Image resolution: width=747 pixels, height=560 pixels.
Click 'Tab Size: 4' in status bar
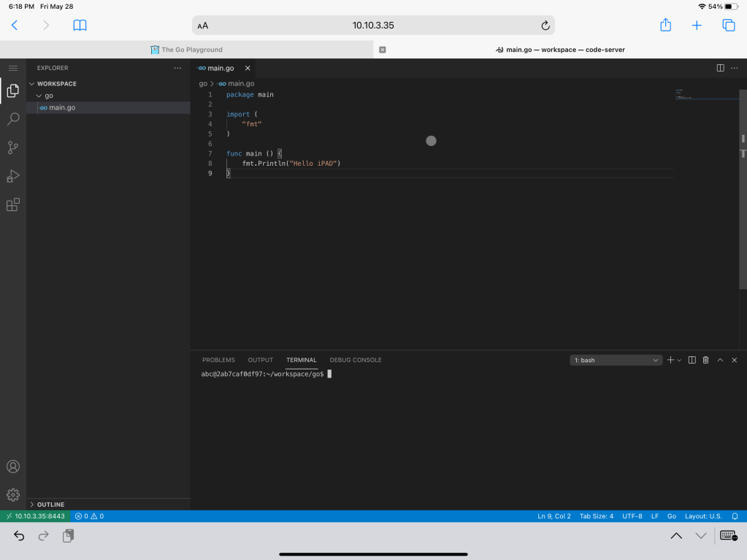tap(597, 516)
